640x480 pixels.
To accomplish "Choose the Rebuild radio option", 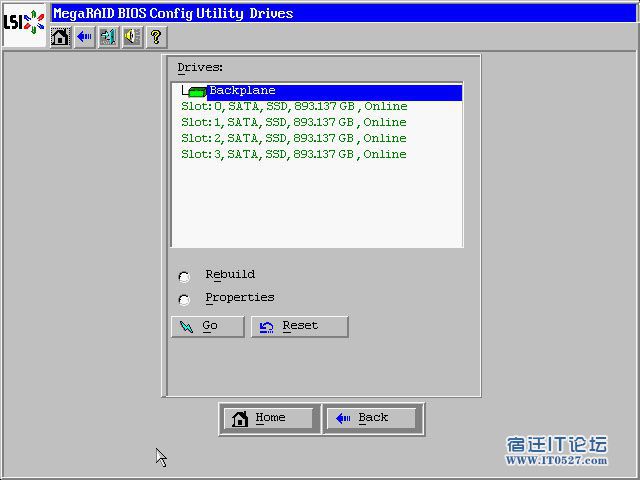I will (x=184, y=277).
